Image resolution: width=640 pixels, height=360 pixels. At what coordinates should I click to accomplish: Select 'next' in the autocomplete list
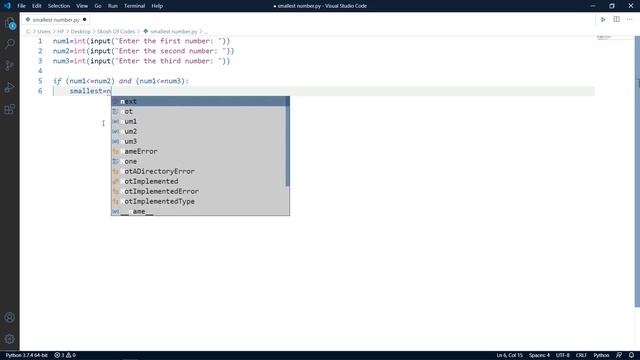[200, 101]
